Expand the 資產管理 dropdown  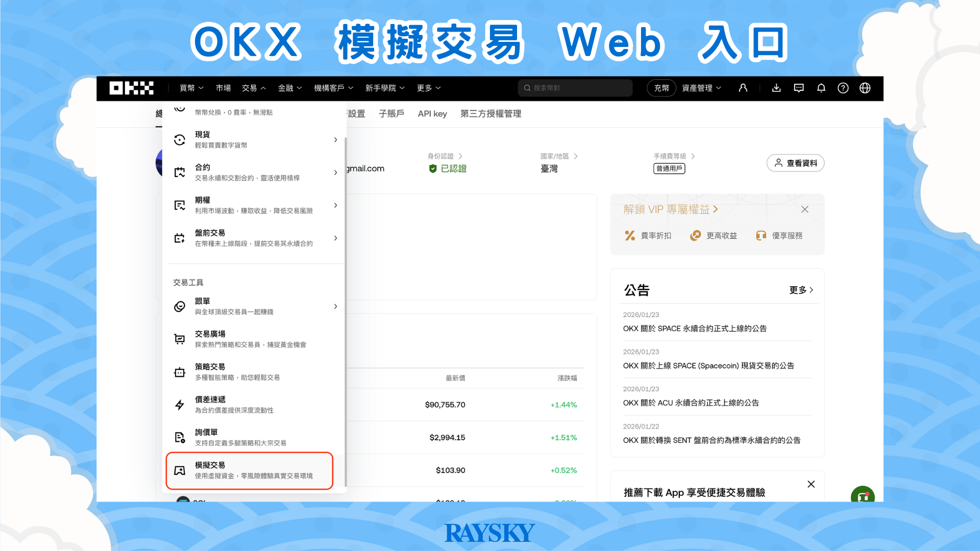tap(702, 88)
